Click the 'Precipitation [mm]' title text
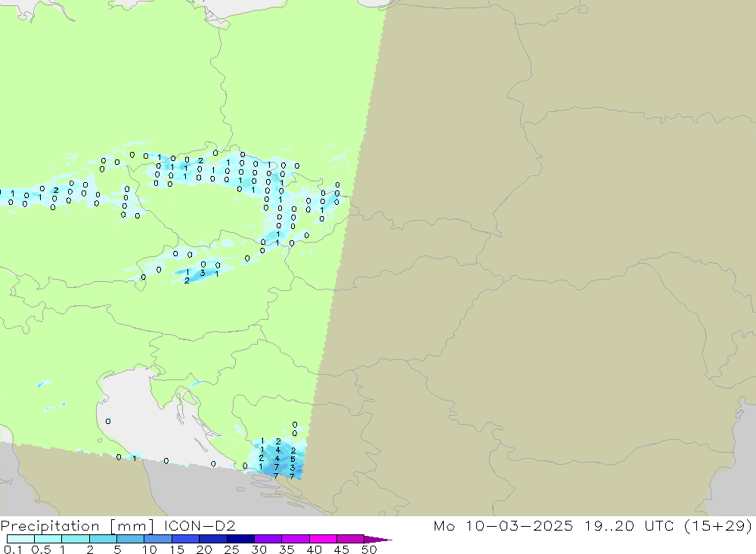The width and height of the screenshot is (756, 554). coord(77,526)
